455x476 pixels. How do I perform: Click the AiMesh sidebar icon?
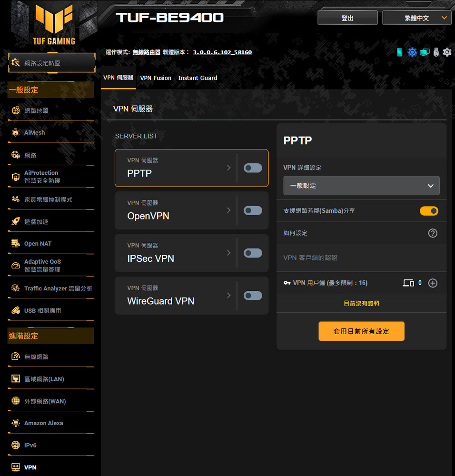16,133
